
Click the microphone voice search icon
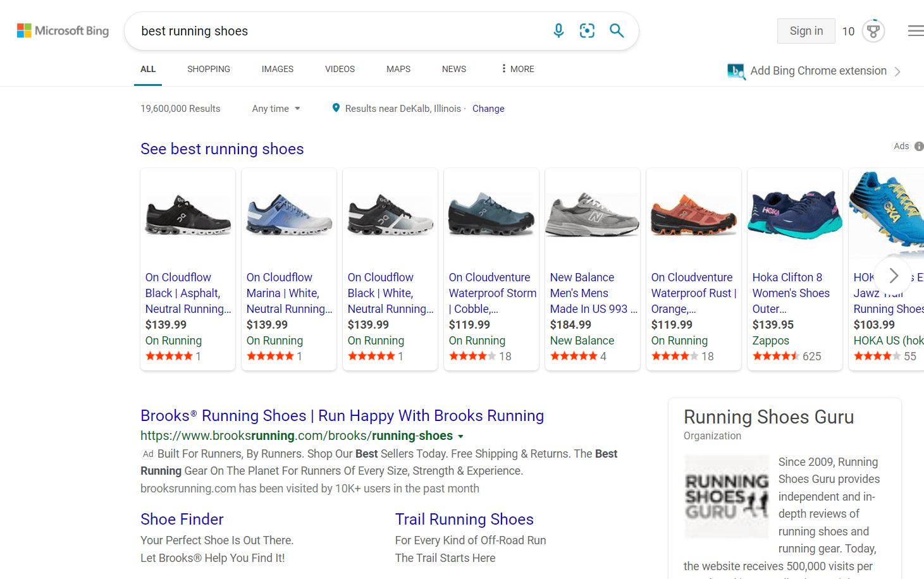click(558, 30)
